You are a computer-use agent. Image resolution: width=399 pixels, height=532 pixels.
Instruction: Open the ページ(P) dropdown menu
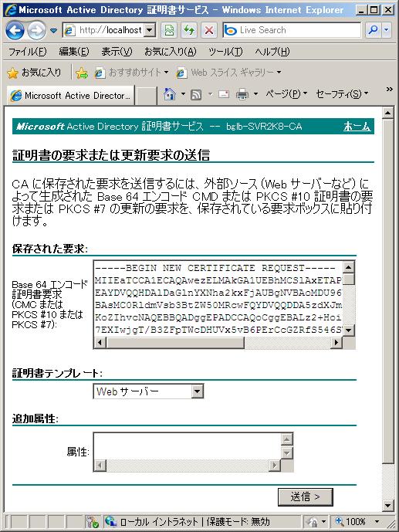[x=286, y=93]
